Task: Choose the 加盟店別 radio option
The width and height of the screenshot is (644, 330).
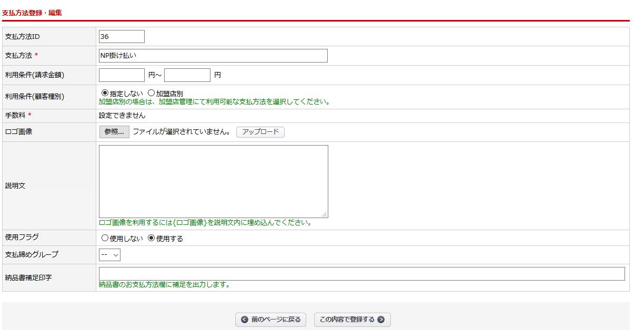Action: coord(151,93)
